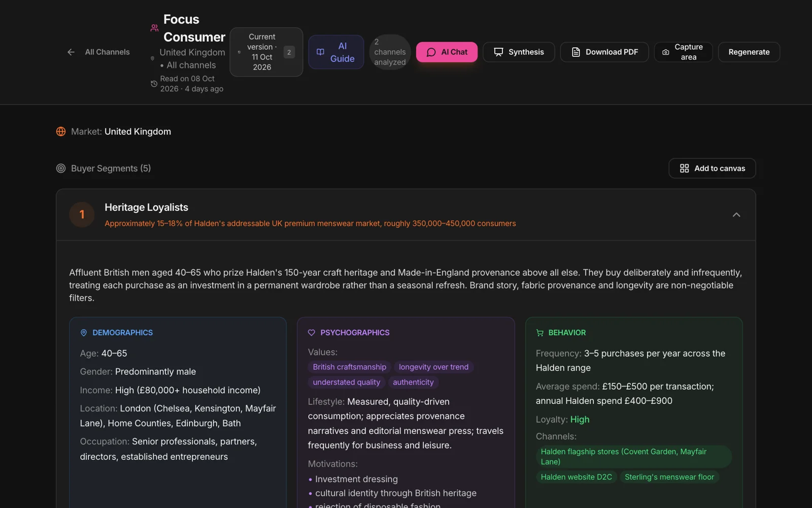Click the Market United Kingdom label
Viewport: 812px width, 508px height.
[121, 132]
